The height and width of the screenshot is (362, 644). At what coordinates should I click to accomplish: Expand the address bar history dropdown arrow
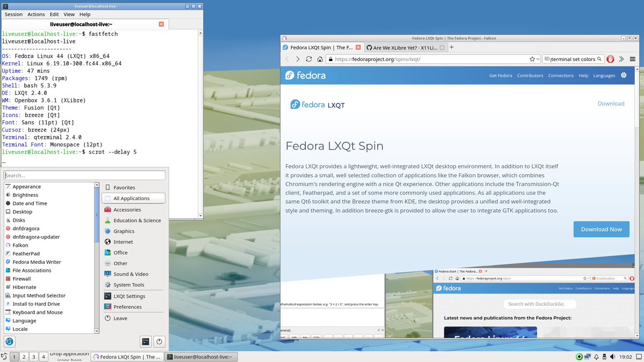[538, 59]
